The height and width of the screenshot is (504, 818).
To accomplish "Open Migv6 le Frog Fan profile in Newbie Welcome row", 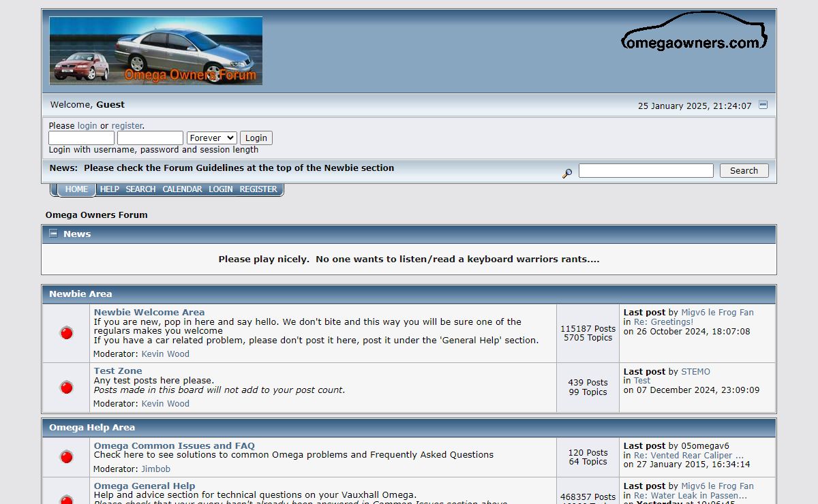I will coord(717,313).
